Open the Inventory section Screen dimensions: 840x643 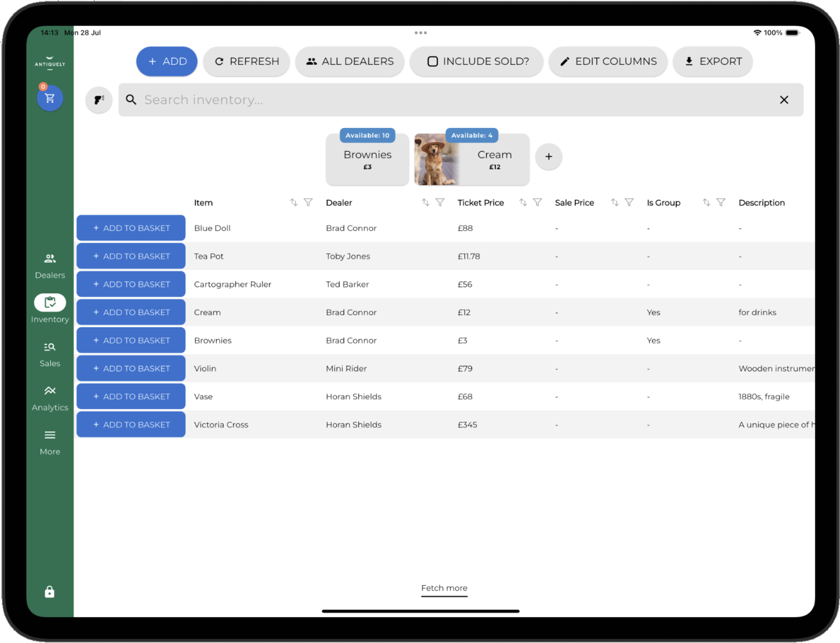coord(50,309)
